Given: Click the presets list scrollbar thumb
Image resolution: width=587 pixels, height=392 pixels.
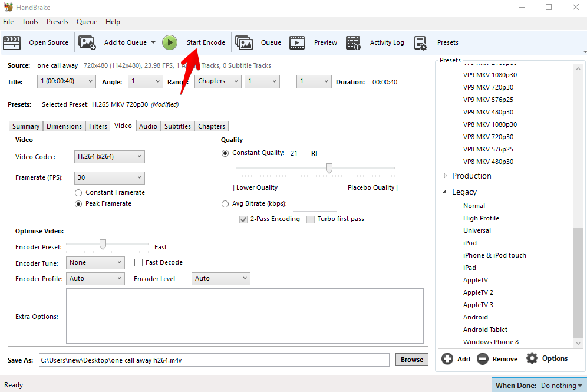Looking at the screenshot, I should (578, 282).
